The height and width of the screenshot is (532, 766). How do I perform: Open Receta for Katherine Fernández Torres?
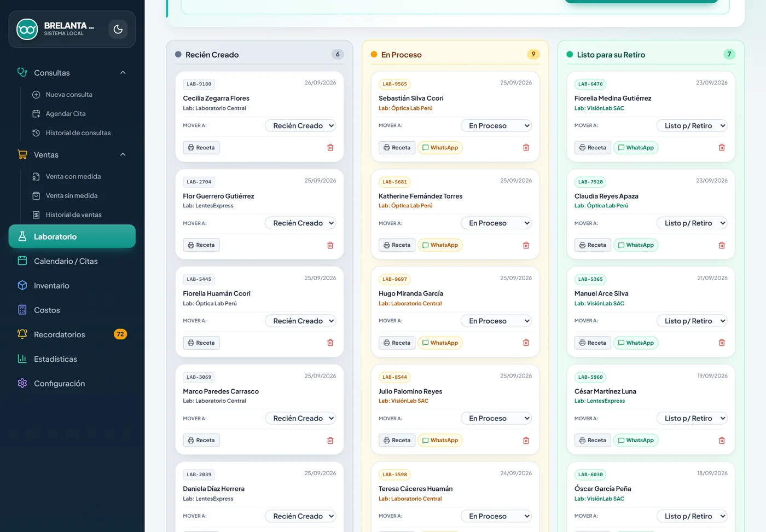pyautogui.click(x=397, y=245)
